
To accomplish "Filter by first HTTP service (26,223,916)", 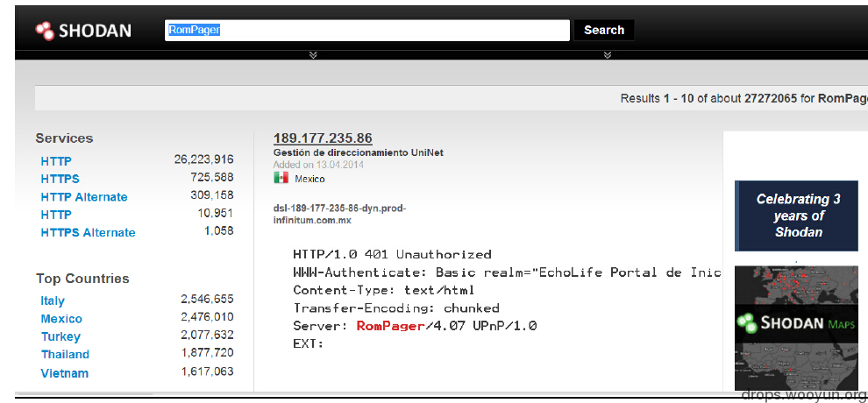I will [56, 161].
